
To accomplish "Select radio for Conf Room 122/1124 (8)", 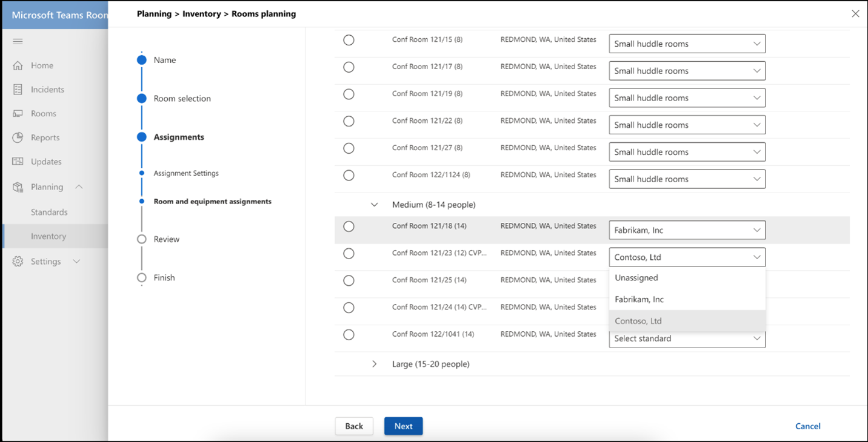I will click(x=349, y=176).
